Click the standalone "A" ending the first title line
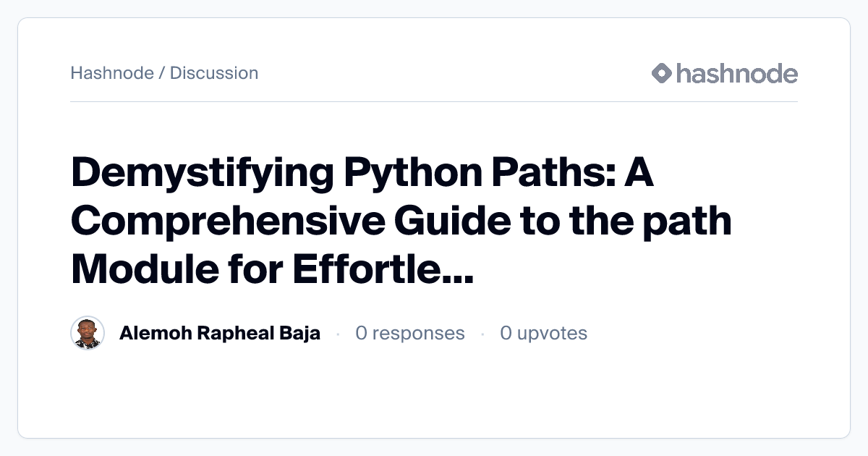 [638, 174]
